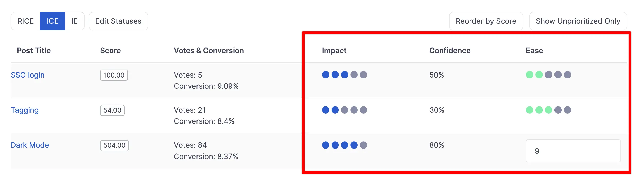Set SSO login impact to five dots
The image size is (644, 181).
(363, 75)
